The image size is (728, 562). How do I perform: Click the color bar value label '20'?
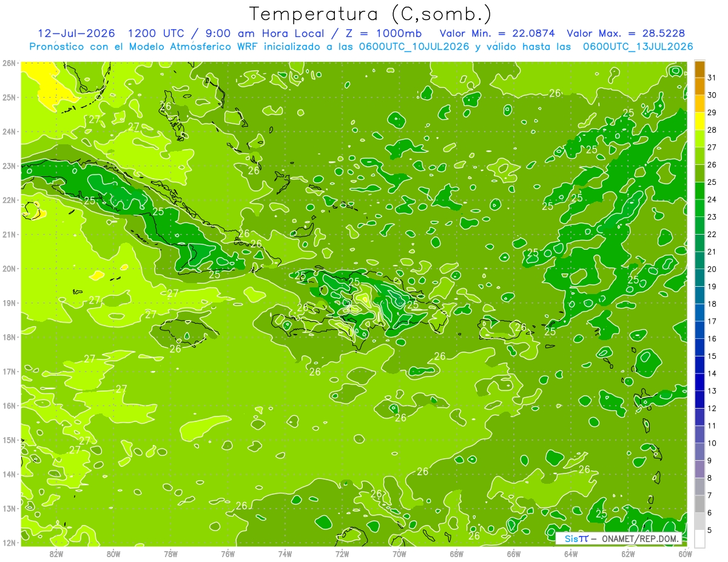(x=712, y=269)
